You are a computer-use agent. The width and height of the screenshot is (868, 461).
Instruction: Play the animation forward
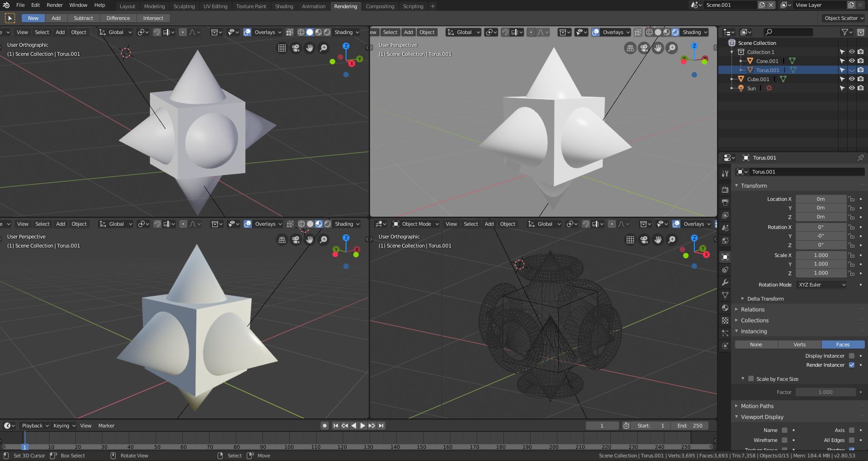click(x=363, y=426)
